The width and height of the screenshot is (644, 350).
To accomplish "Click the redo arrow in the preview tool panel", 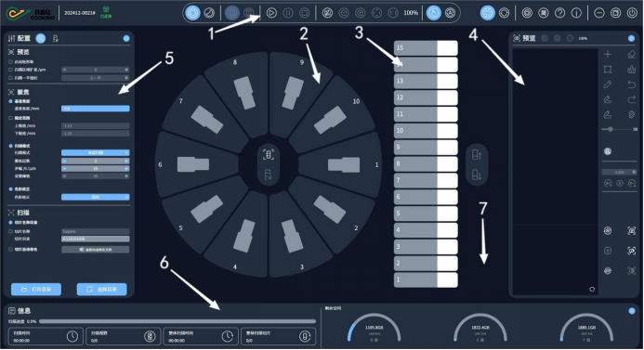I will coord(632,99).
